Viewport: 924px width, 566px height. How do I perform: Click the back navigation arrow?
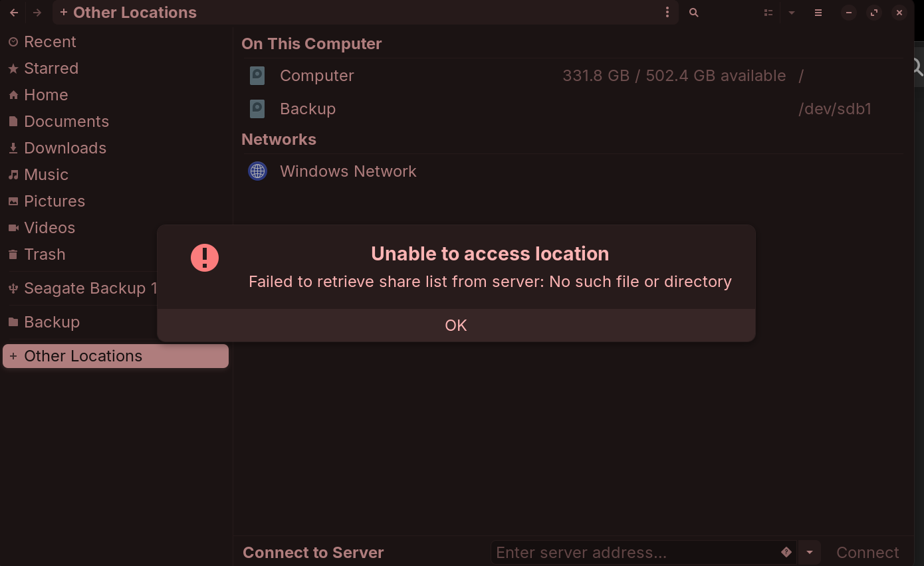tap(14, 13)
